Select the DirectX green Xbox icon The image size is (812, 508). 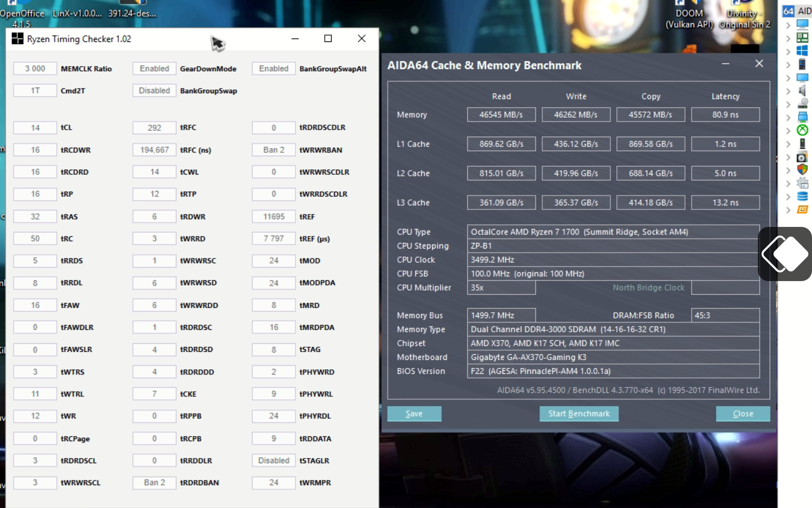(802, 130)
